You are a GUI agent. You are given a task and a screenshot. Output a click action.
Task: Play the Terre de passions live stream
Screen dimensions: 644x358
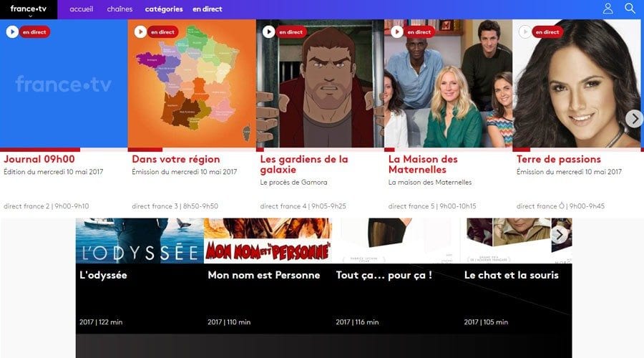[525, 32]
